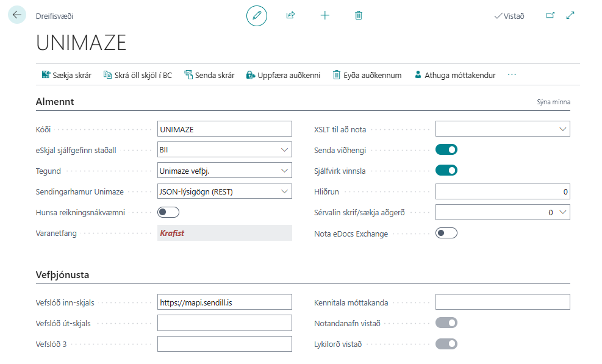Click the Kóði input field
Screen dimensions: 602x364
[x=224, y=129]
